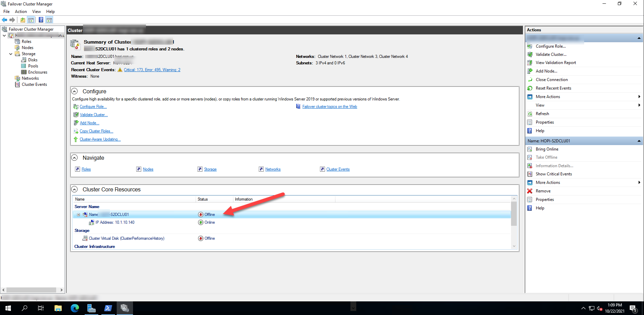Open the recent cluster events Critical link

point(152,70)
